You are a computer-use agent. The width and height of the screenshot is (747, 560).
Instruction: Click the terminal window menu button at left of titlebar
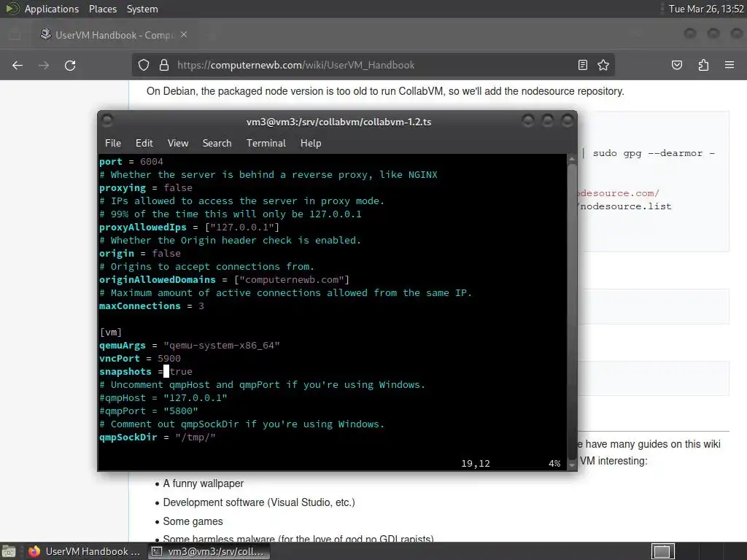point(107,120)
